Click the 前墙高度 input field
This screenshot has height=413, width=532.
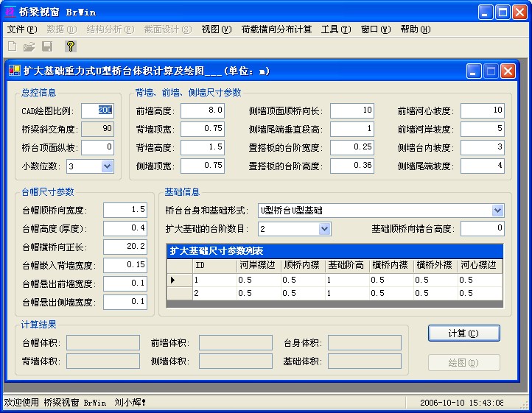(x=202, y=110)
